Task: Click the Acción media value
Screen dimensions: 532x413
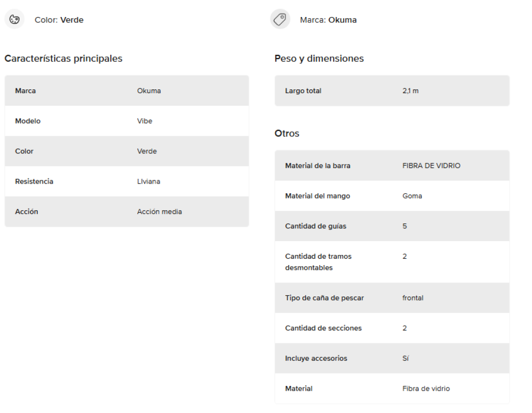Action: pos(159,212)
